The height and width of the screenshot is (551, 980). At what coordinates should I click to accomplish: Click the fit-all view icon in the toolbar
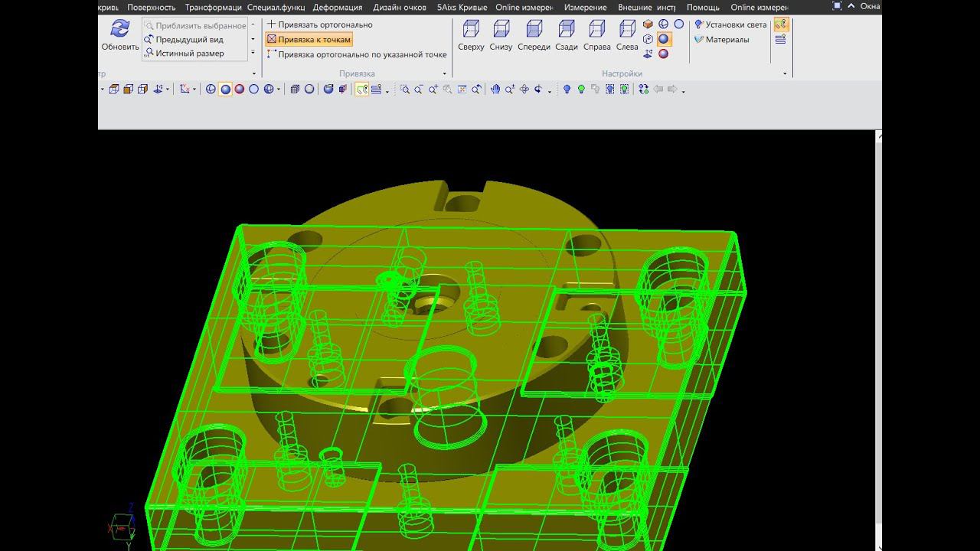tap(462, 90)
